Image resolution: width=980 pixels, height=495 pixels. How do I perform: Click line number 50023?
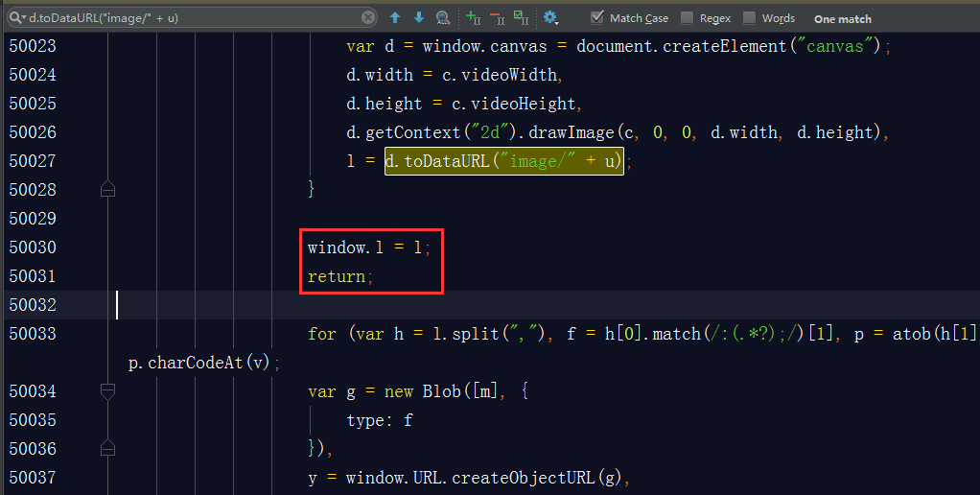[33, 46]
